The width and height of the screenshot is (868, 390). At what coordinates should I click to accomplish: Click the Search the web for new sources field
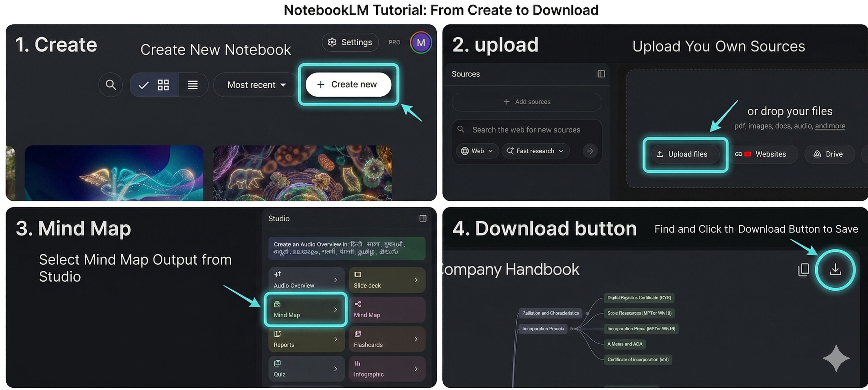coord(527,130)
